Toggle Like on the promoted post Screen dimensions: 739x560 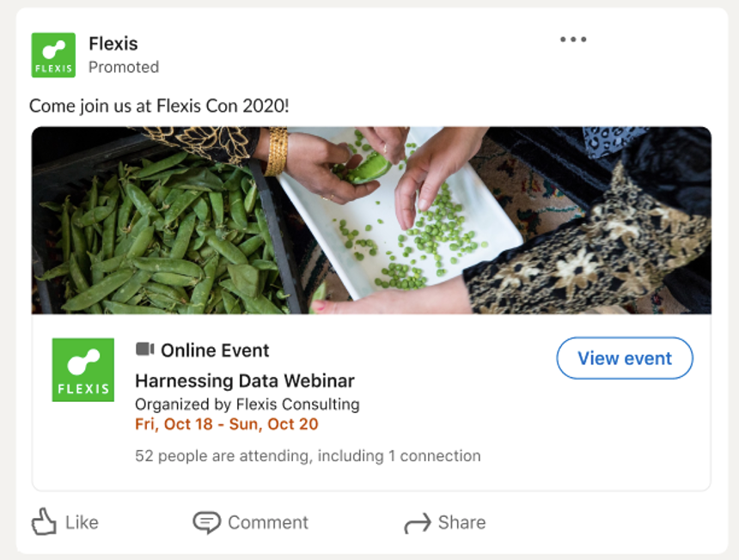(x=64, y=522)
